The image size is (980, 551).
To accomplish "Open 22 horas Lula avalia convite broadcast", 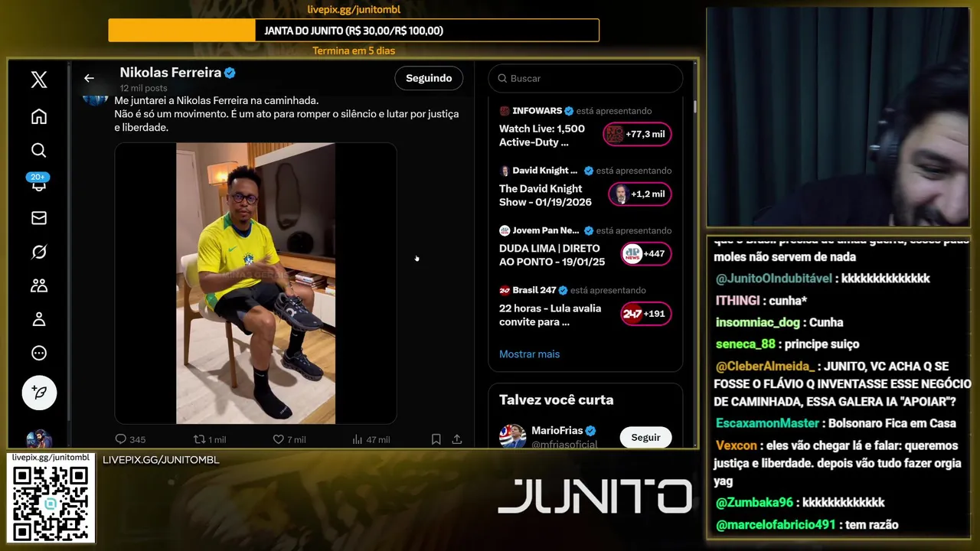I will tap(550, 315).
